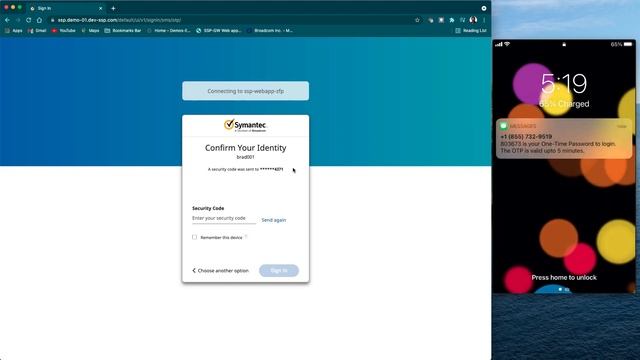
Task: Click the help icon beside Remember this device
Action: point(246,237)
